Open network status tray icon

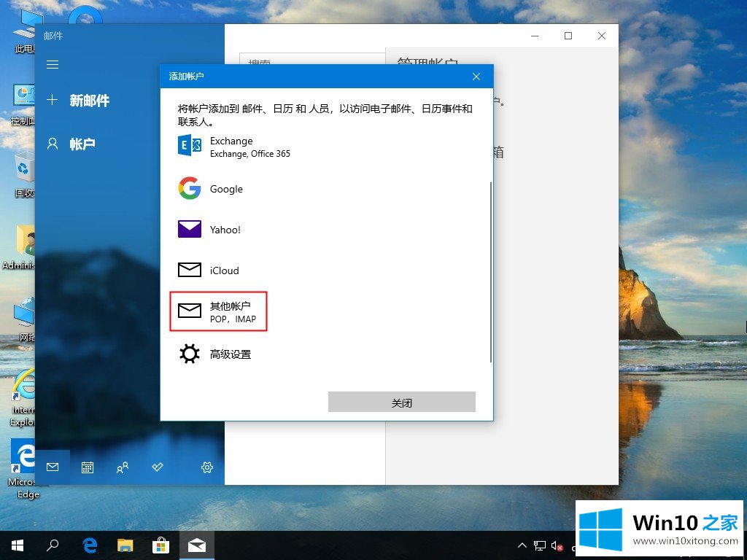[540, 545]
